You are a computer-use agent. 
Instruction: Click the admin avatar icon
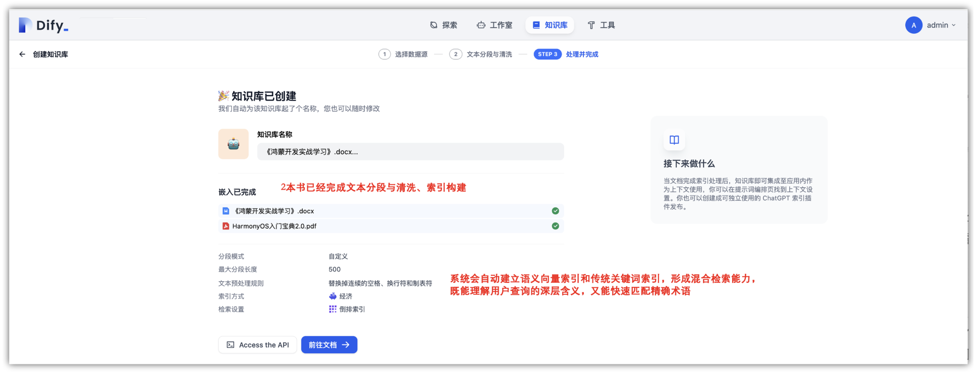coord(913,25)
